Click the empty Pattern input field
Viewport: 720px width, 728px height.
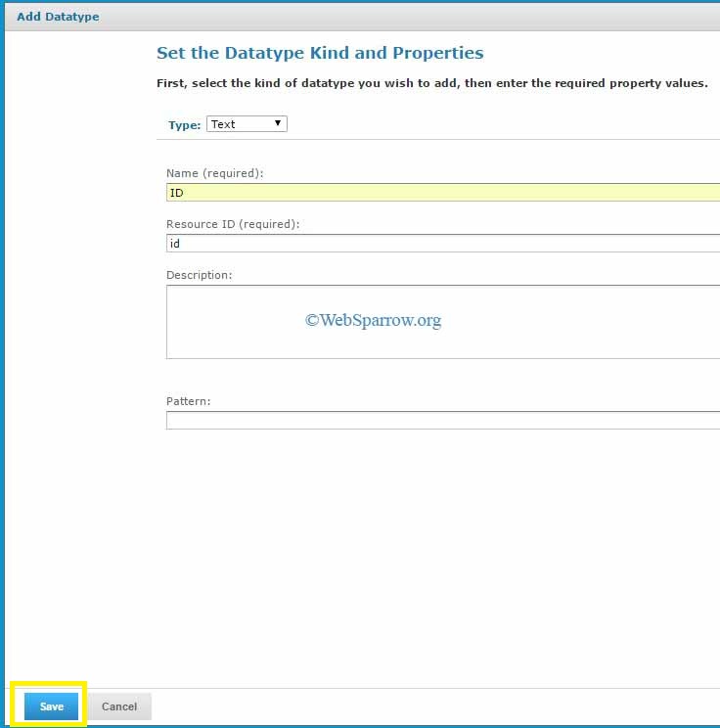pos(443,421)
